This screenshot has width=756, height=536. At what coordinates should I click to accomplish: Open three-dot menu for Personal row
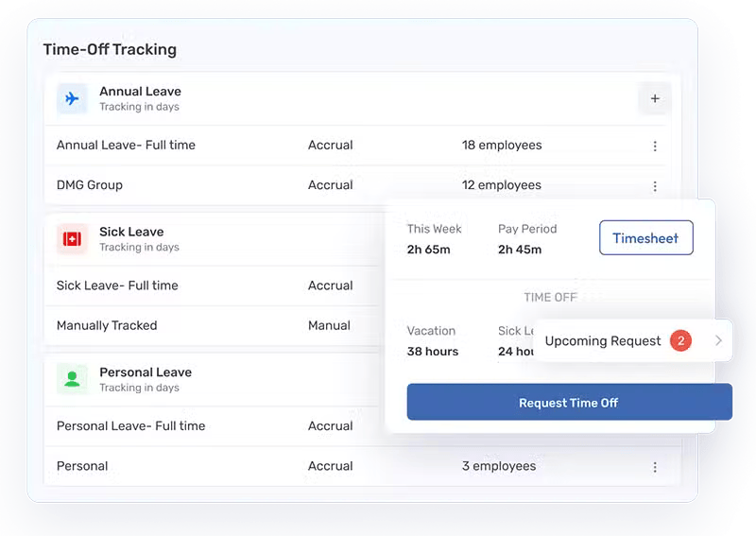(x=655, y=467)
